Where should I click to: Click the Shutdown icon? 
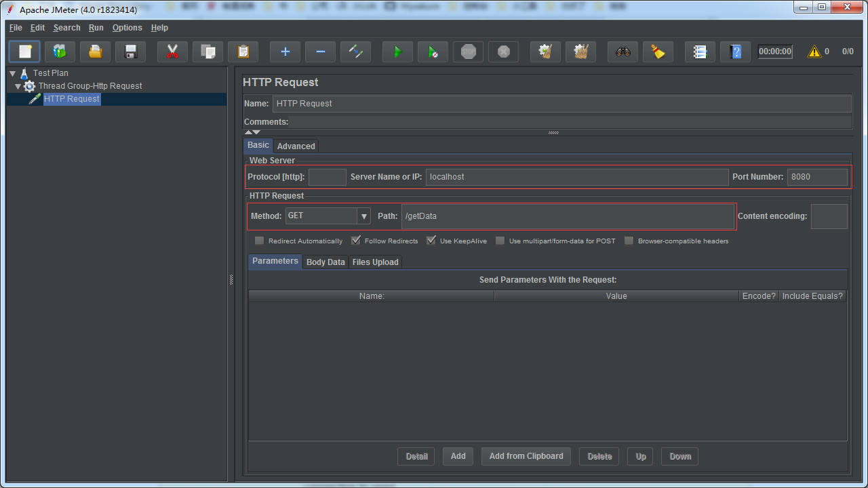[x=503, y=52]
